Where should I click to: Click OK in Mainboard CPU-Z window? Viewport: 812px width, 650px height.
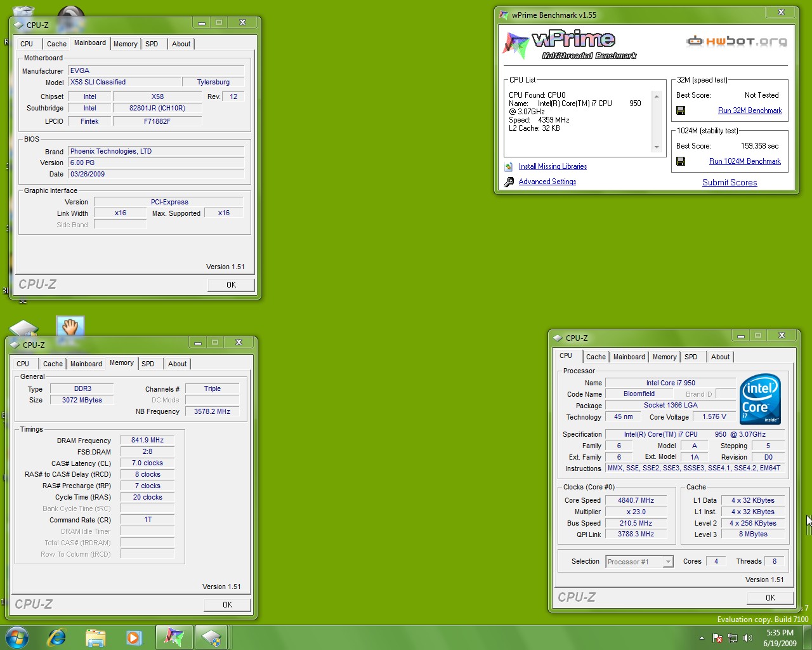[231, 285]
